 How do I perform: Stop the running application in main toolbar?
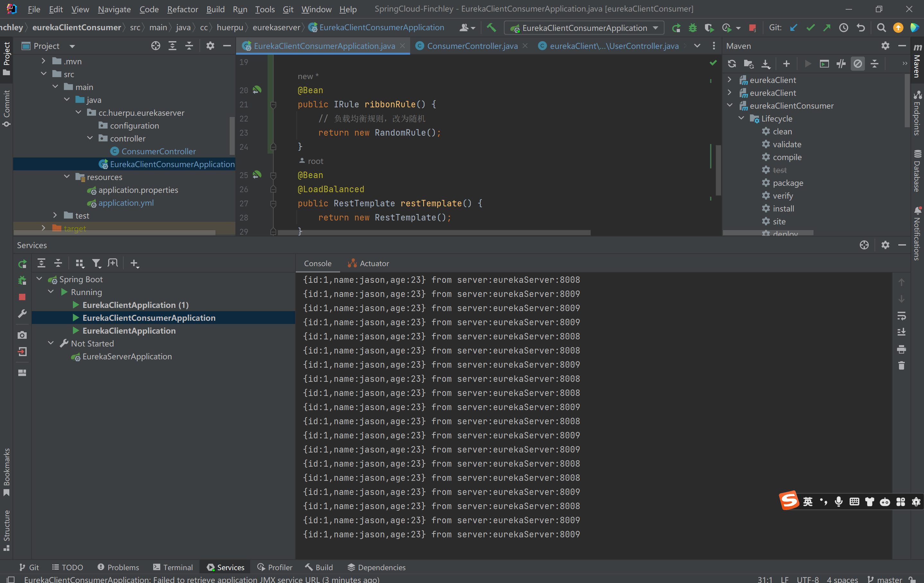click(x=752, y=28)
